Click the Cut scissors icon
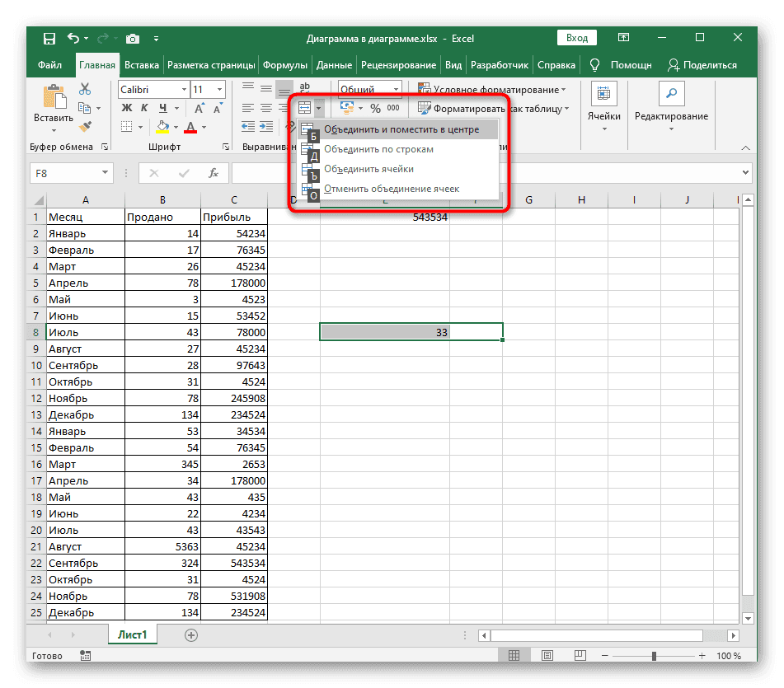The width and height of the screenshot is (784, 688). click(85, 89)
